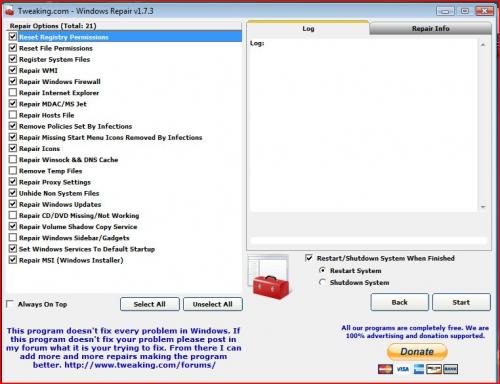This screenshot has width=500, height=384.
Task: Click the American Express card icon
Action: (418, 369)
